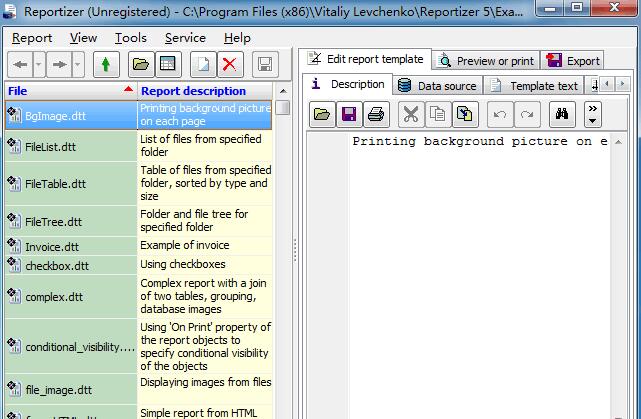Viewport: 641px width, 419px height.
Task: Click the 'Folder and file tree' description cell
Action: 205,221
